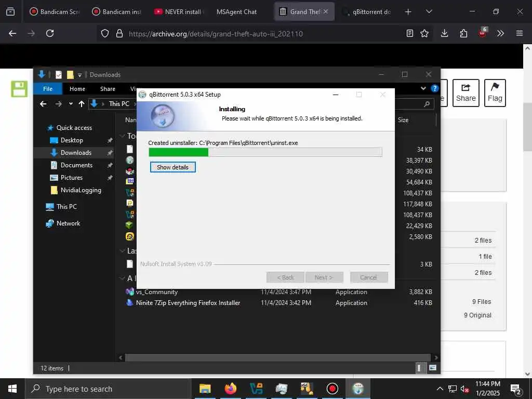
Task: Switch to the qBittorrent download tab
Action: [x=367, y=12]
